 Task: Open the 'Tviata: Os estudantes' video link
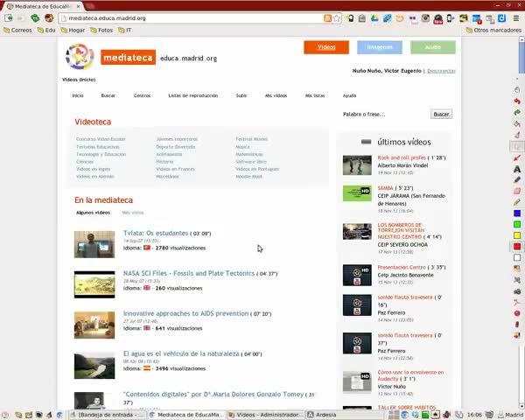point(156,233)
